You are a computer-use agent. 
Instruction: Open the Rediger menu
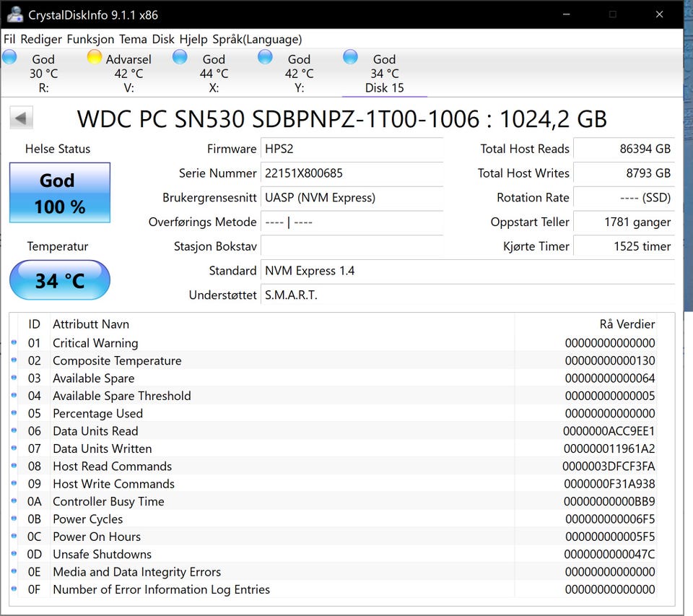coord(41,39)
